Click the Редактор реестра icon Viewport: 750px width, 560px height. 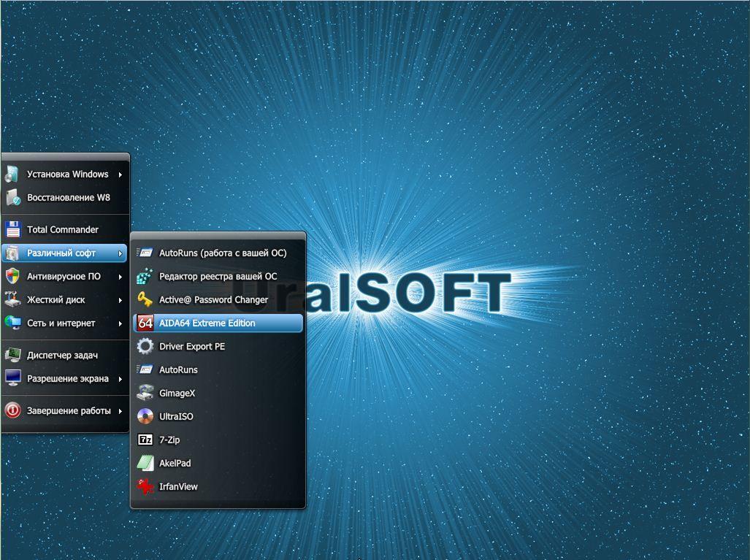point(145,276)
